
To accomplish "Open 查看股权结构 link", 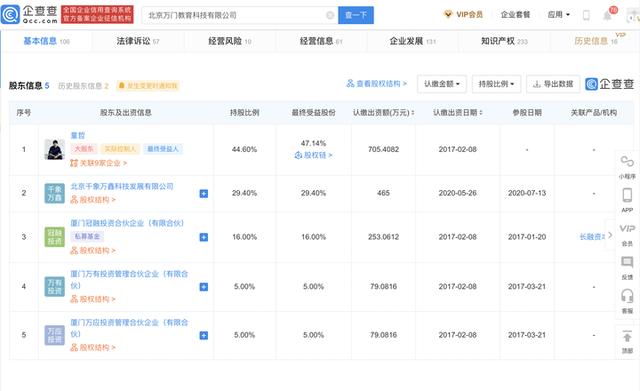I will point(376,84).
